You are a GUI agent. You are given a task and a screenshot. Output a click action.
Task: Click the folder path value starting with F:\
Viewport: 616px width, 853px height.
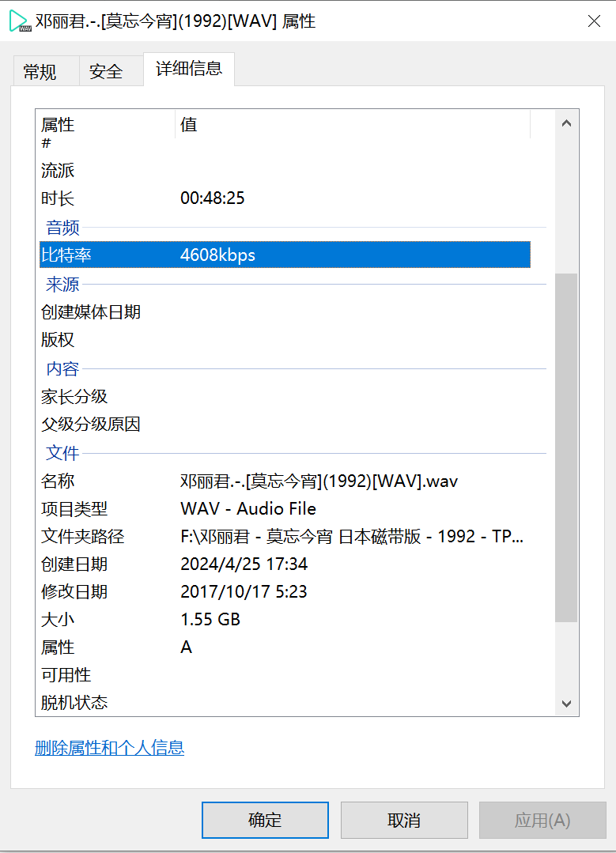(x=352, y=537)
